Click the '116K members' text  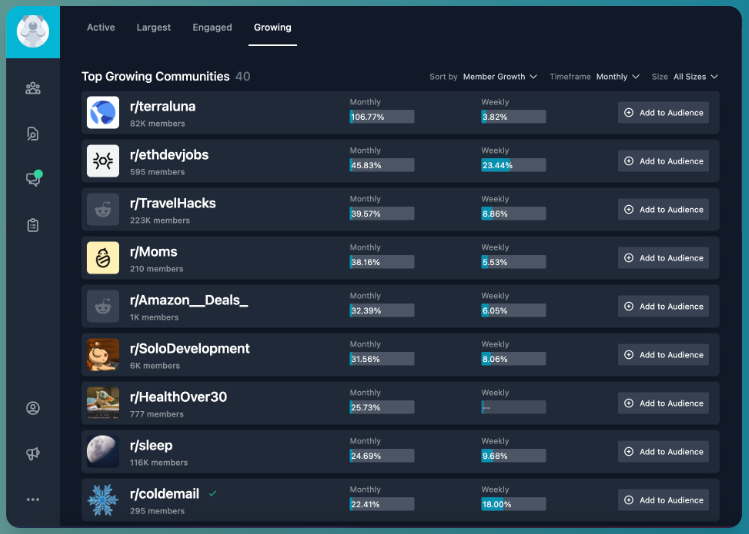(159, 462)
